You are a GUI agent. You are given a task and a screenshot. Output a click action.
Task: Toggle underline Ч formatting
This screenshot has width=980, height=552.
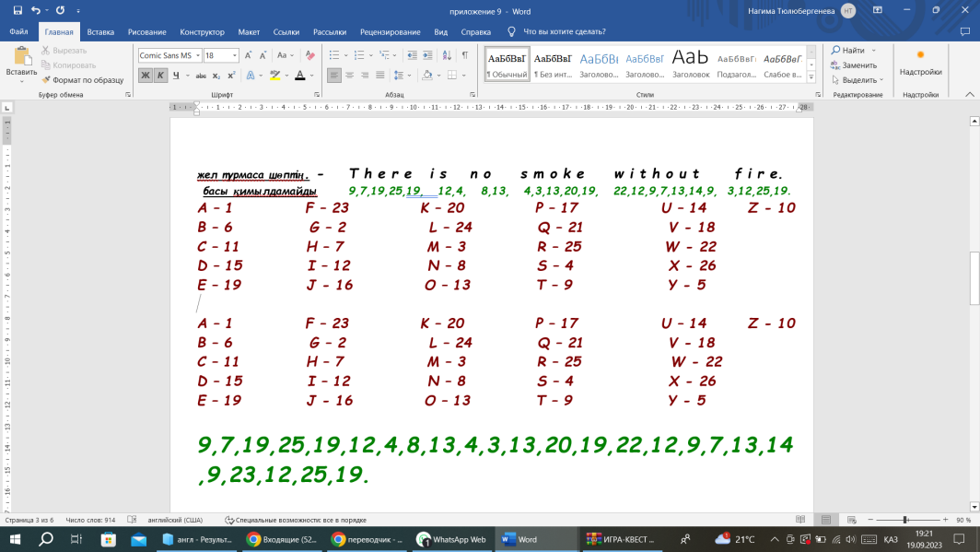click(176, 75)
